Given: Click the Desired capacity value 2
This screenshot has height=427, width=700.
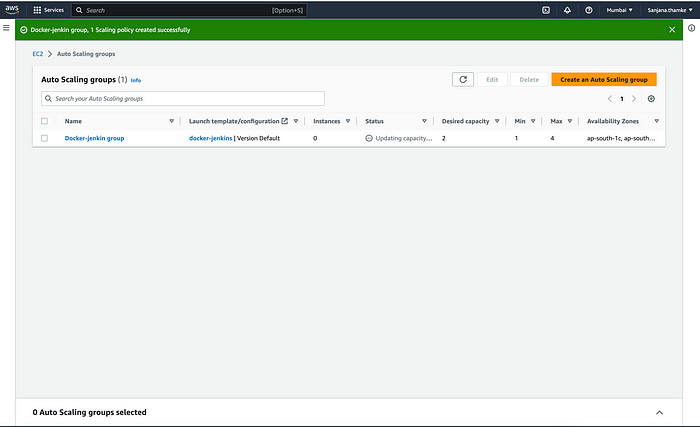Looking at the screenshot, I should [x=444, y=138].
